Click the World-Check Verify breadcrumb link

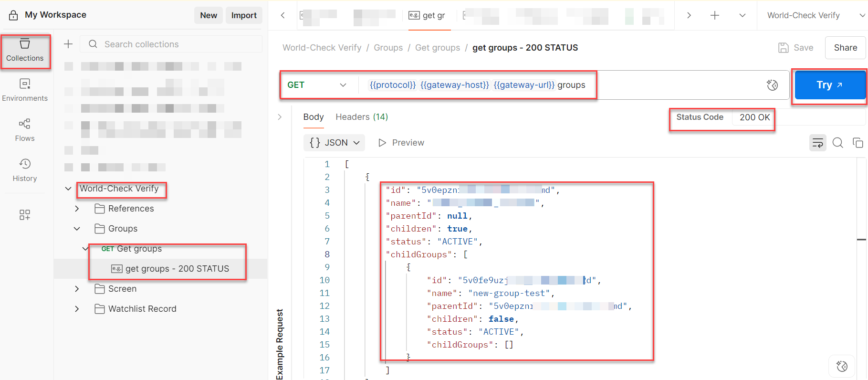[322, 48]
